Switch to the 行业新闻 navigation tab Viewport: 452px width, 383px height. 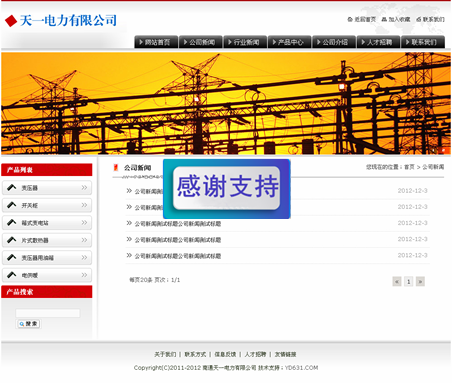point(245,42)
